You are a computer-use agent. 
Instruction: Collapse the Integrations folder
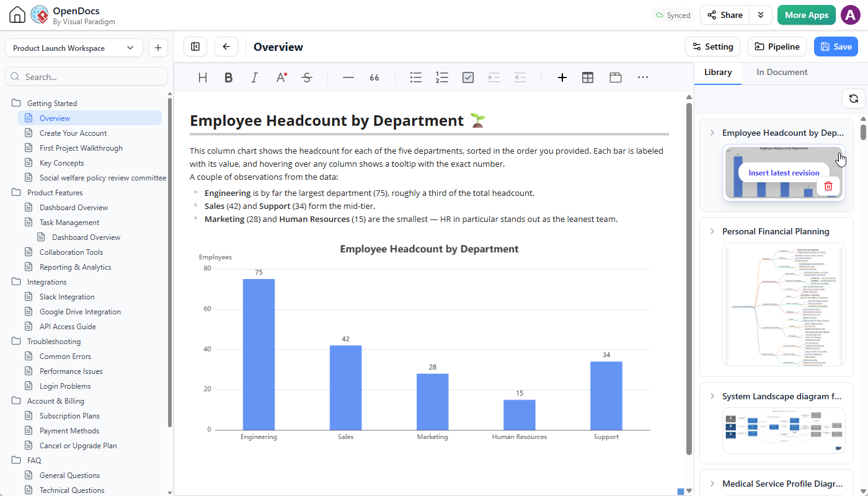(x=16, y=282)
